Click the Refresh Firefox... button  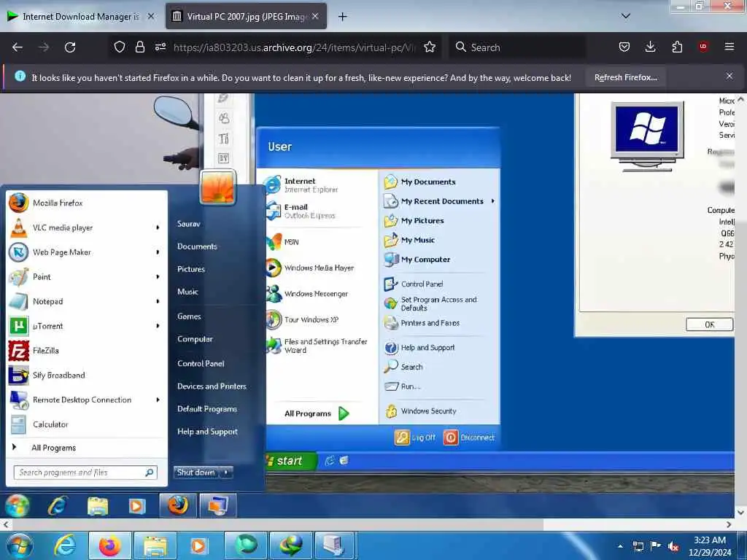[x=625, y=77]
